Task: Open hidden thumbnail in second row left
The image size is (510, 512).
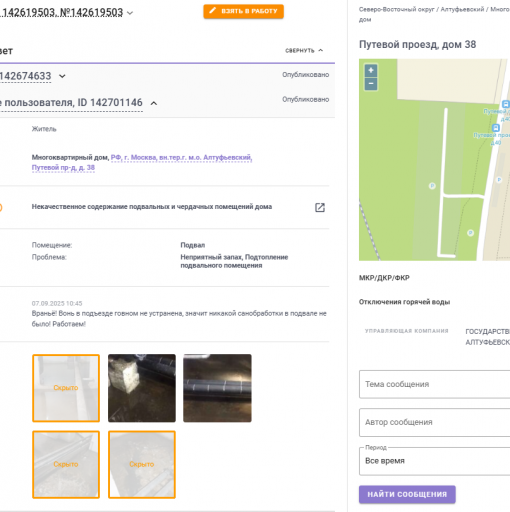Action: [66, 464]
